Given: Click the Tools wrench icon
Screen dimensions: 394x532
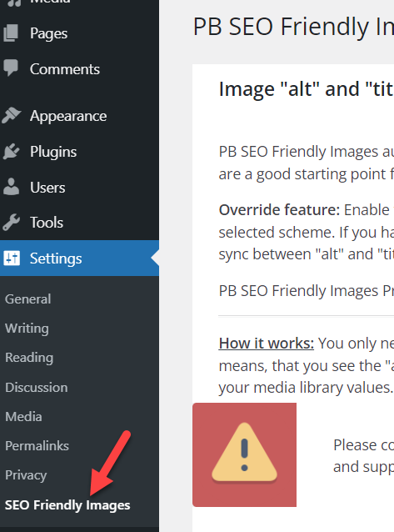Looking at the screenshot, I should pyautogui.click(x=11, y=223).
